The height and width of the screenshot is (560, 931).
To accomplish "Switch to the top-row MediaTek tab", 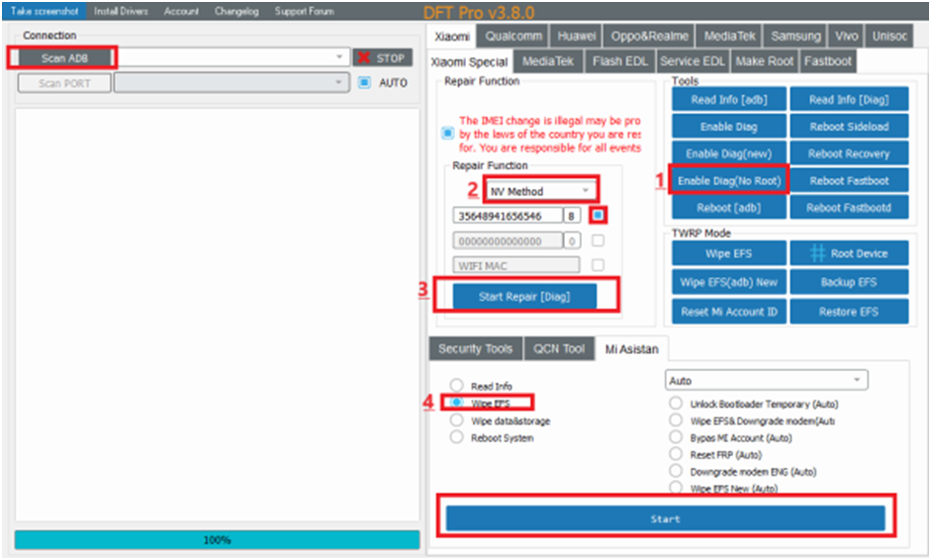I will point(729,37).
